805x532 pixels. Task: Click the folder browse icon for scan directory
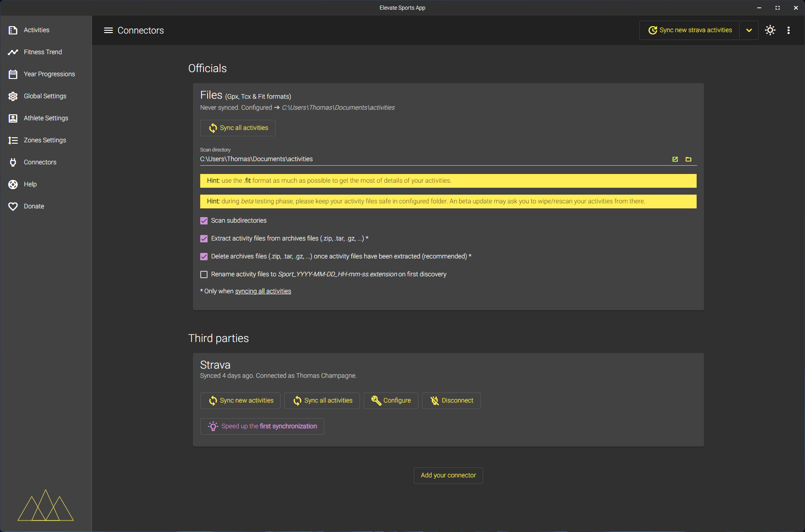coord(688,159)
